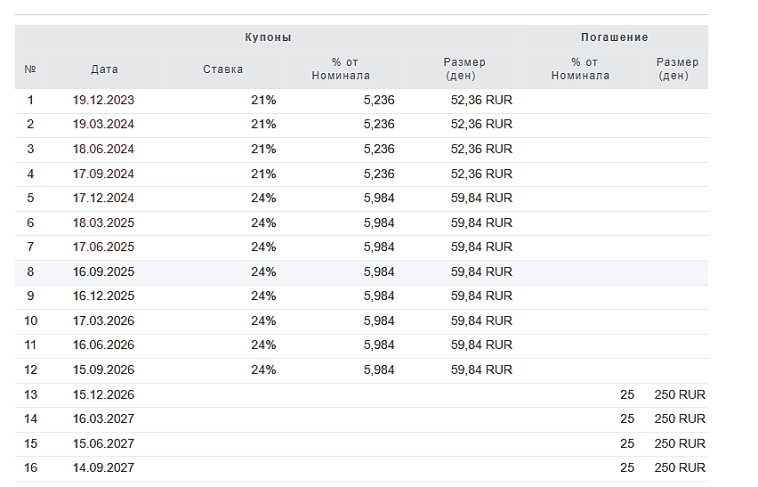
Task: Select the highlighted row date 16.09.2025
Action: (103, 272)
